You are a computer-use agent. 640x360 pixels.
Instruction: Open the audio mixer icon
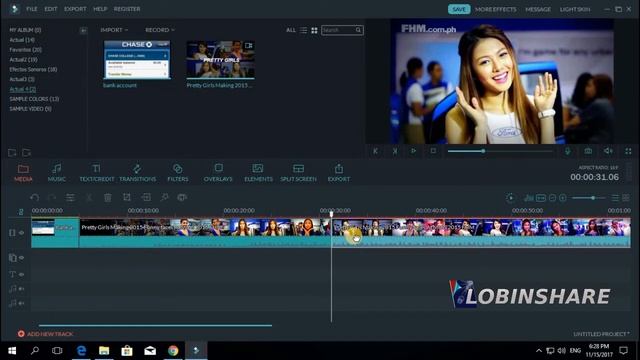click(x=529, y=198)
